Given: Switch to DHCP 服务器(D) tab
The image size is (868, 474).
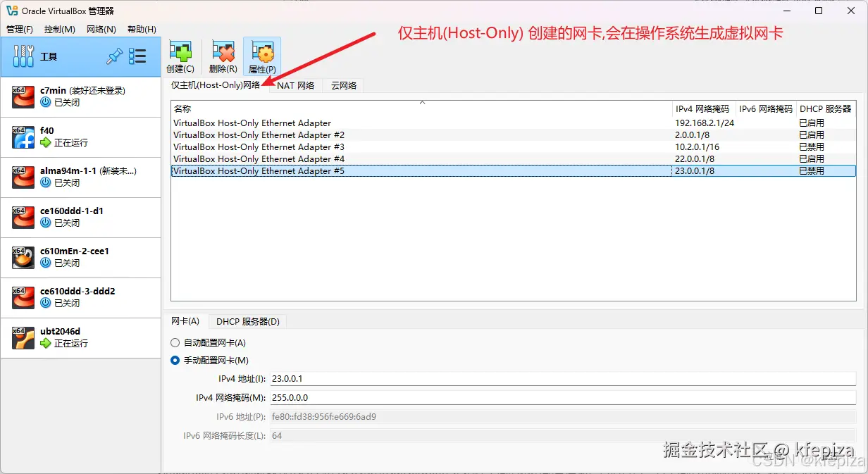Looking at the screenshot, I should (248, 321).
